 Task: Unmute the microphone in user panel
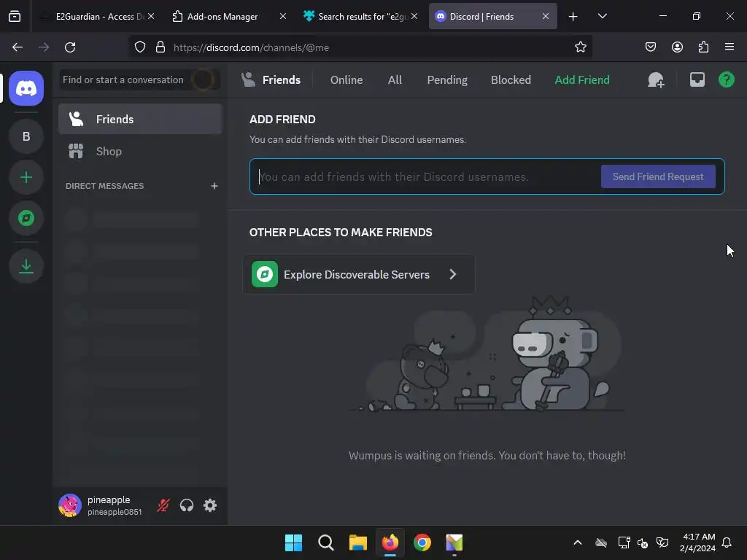[163, 505]
